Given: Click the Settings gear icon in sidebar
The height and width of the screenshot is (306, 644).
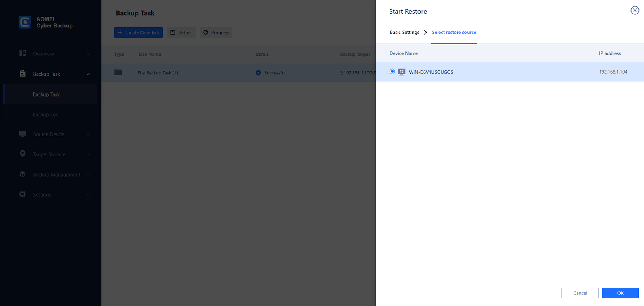Looking at the screenshot, I should tap(23, 194).
